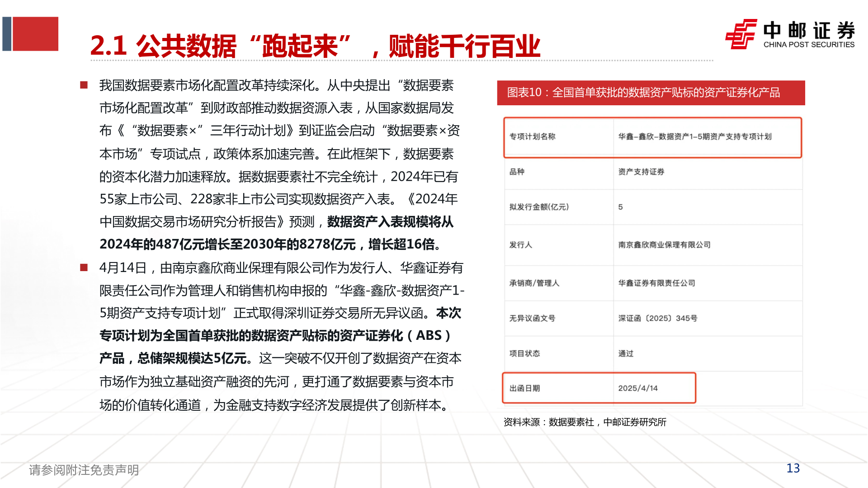This screenshot has width=868, height=488.
Task: Toggle the highlighted 专项计划名称 table row
Action: tap(652, 137)
